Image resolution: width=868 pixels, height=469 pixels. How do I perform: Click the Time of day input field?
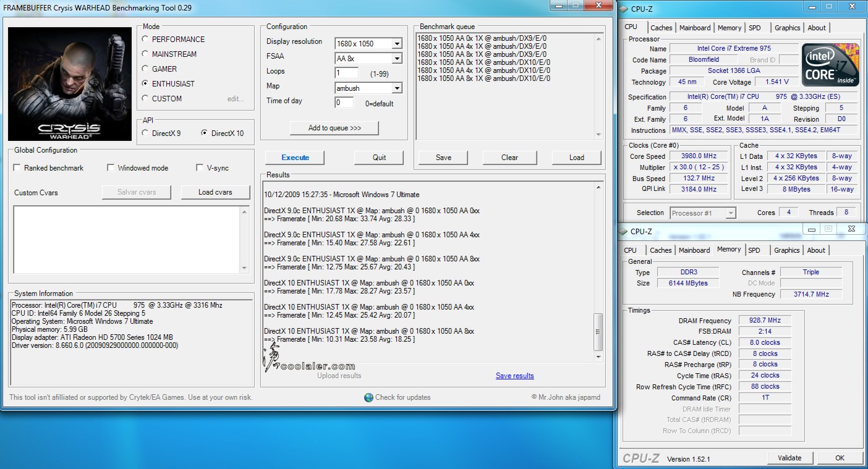344,103
